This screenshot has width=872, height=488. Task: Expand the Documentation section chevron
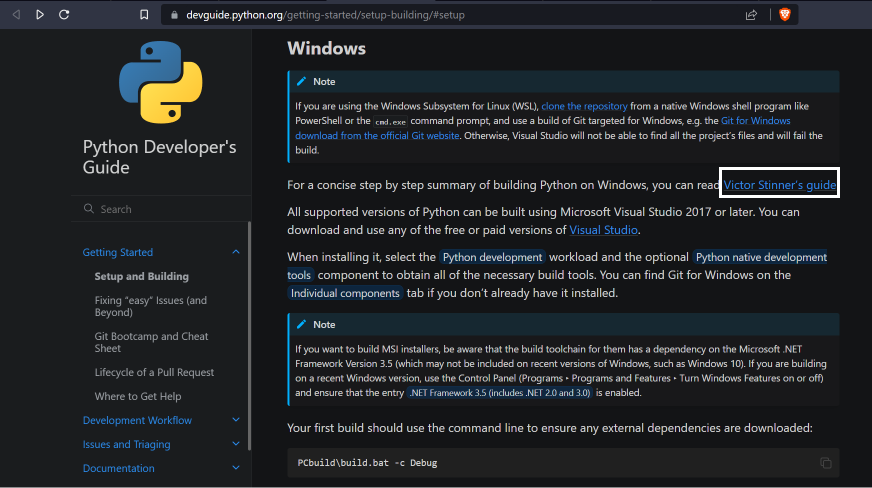[x=236, y=468]
